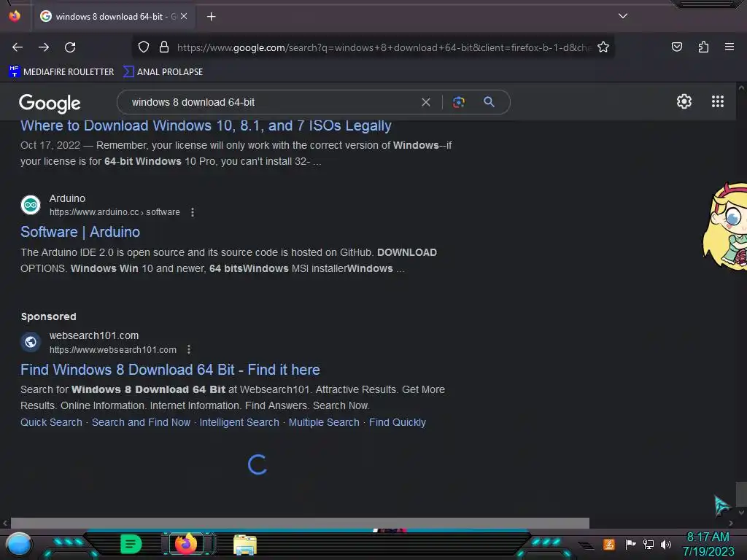Image resolution: width=747 pixels, height=560 pixels.
Task: Open the second bookmark in bookmarks toolbar
Action: [x=163, y=72]
